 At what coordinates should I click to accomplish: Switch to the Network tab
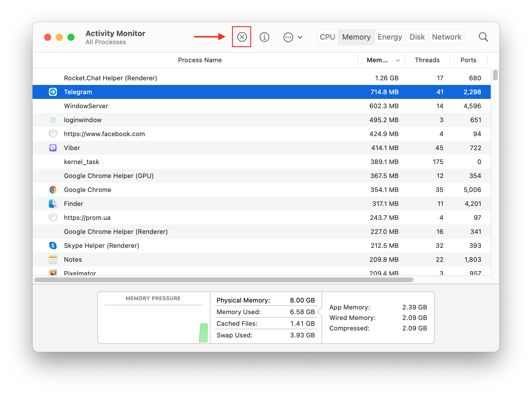point(447,37)
